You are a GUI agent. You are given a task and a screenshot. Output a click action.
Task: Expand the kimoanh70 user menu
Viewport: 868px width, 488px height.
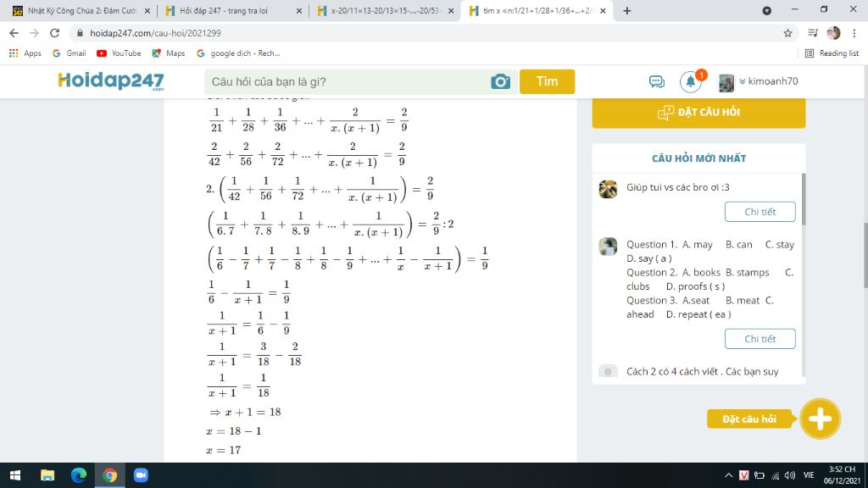[769, 81]
